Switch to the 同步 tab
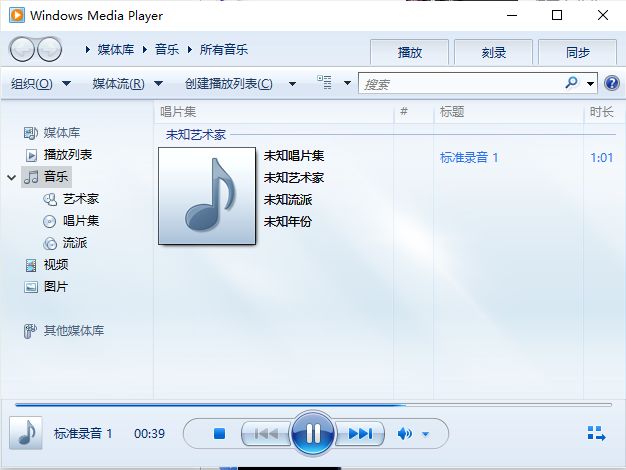The height and width of the screenshot is (470, 626). coord(577,52)
